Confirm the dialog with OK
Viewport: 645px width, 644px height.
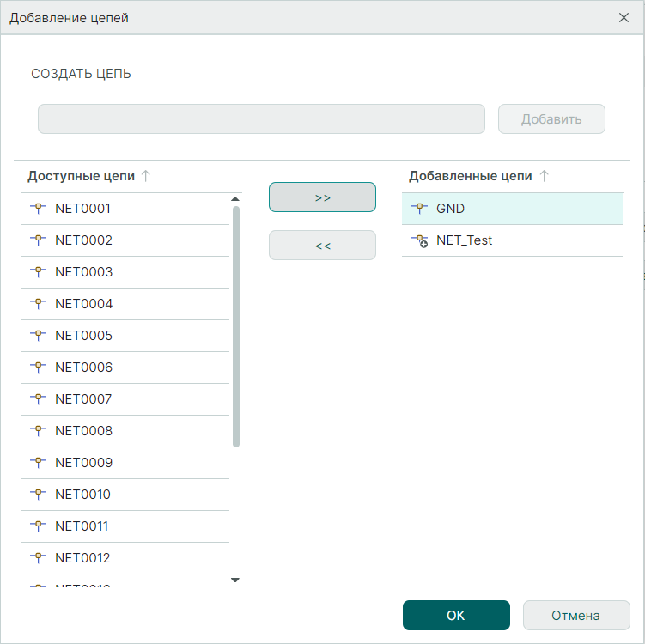pyautogui.click(x=456, y=615)
